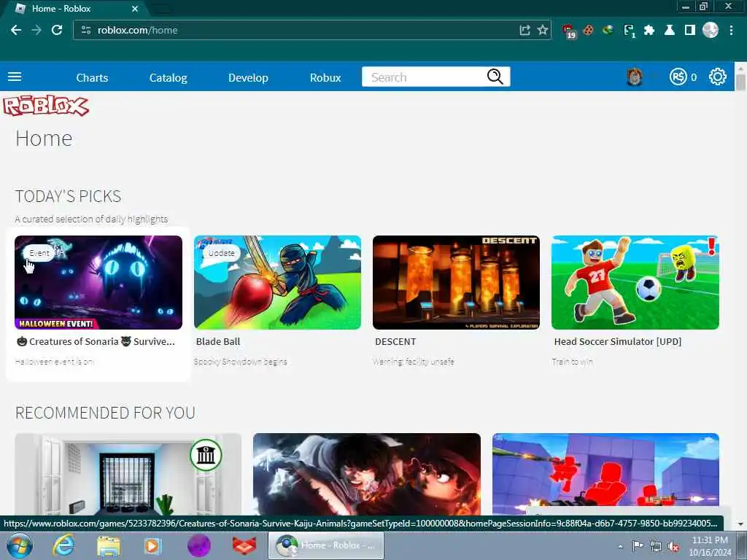The width and height of the screenshot is (747, 560).
Task: Open the Develop tab
Action: tap(248, 77)
